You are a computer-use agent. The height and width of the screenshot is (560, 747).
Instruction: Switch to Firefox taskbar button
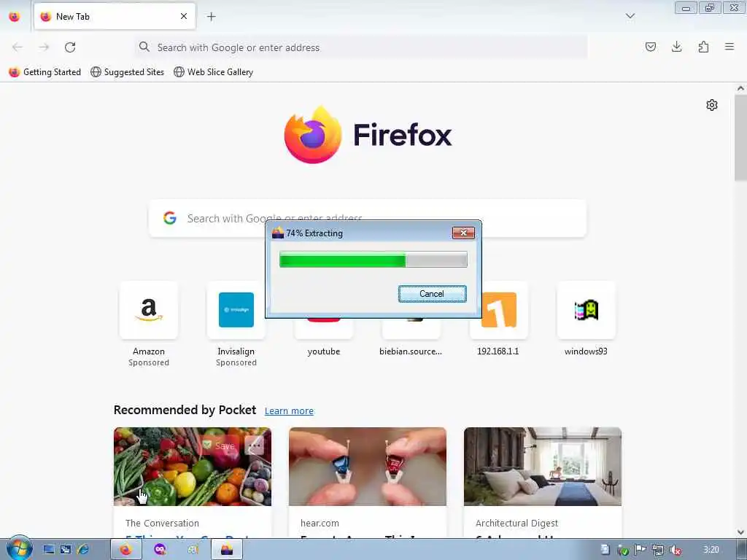click(x=126, y=550)
